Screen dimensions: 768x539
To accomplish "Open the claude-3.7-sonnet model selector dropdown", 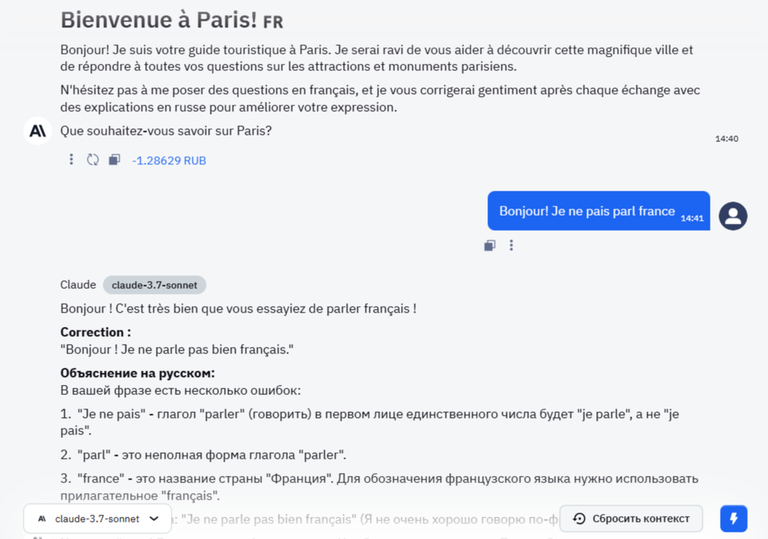I will tap(97, 518).
